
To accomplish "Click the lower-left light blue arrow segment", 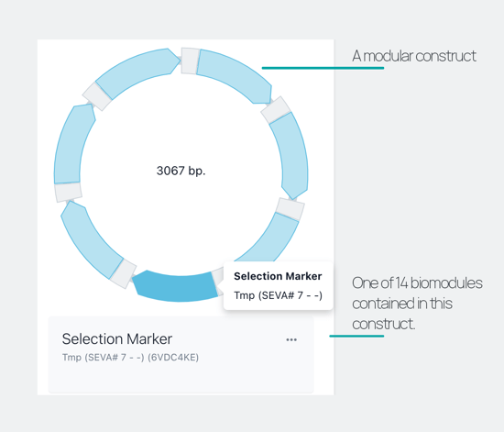I will coord(90,241).
